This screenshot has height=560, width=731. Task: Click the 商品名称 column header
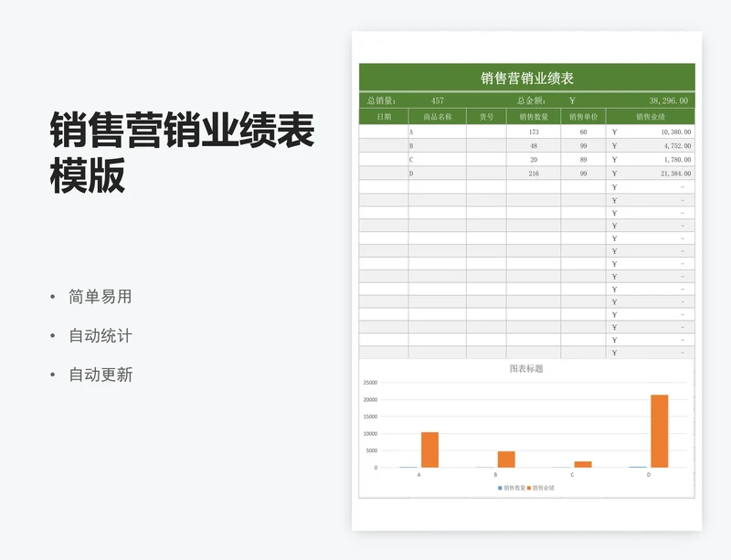(438, 117)
